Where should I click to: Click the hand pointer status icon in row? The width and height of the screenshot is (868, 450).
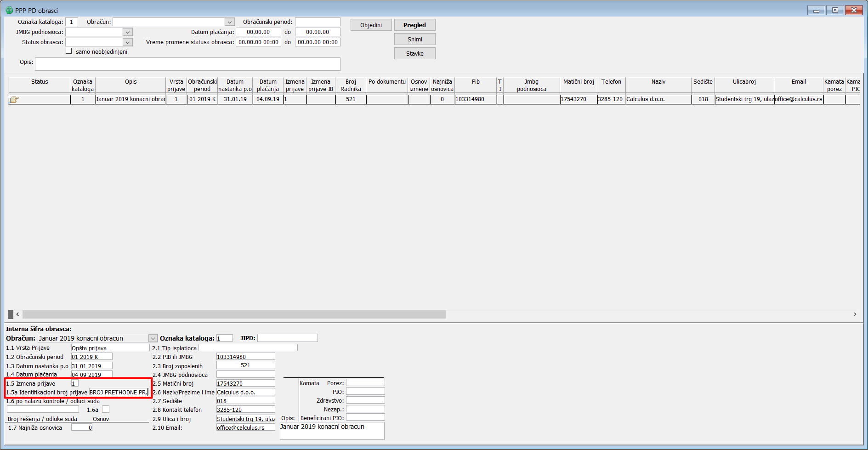[14, 99]
